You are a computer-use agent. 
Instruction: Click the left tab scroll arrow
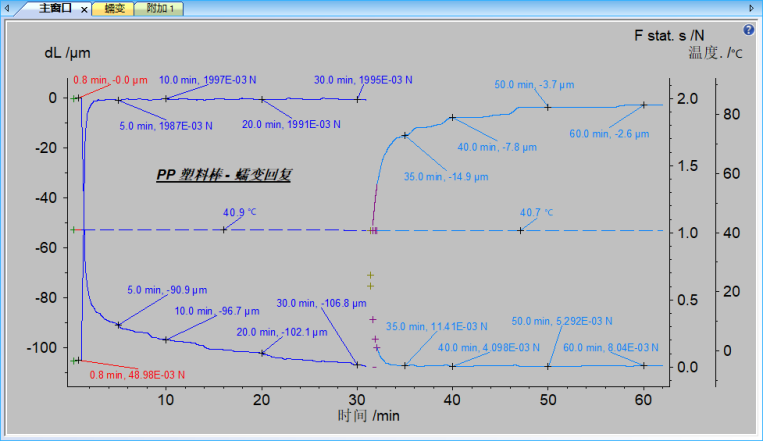(7, 8)
